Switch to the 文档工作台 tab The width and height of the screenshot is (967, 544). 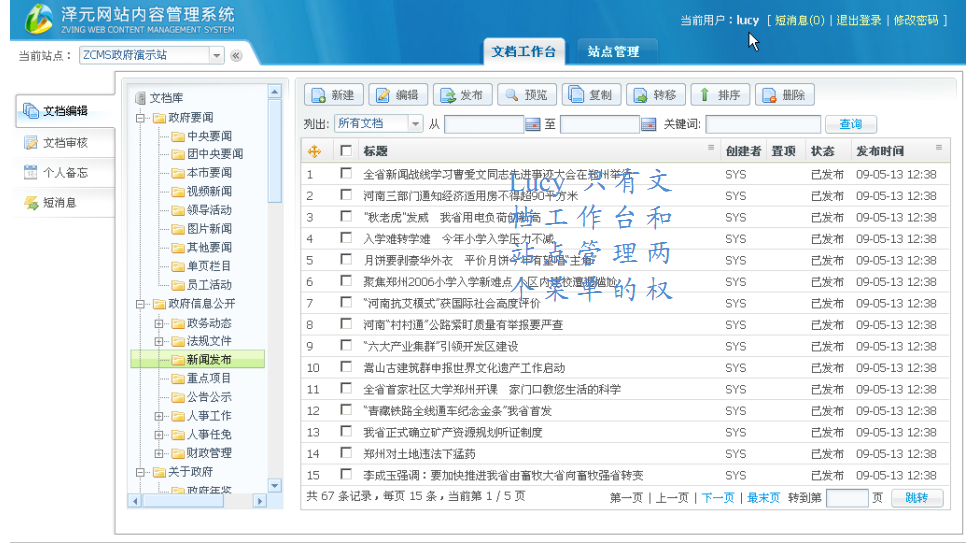click(523, 52)
